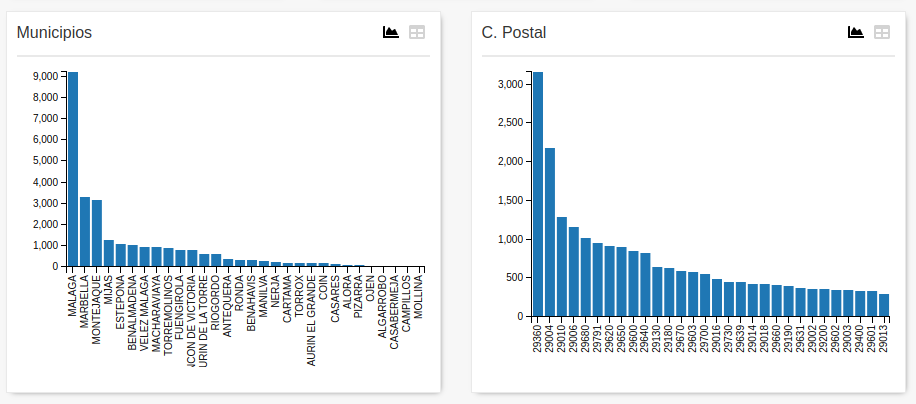The width and height of the screenshot is (916, 404).
Task: Select the 29004 postal code bar
Action: pos(550,232)
